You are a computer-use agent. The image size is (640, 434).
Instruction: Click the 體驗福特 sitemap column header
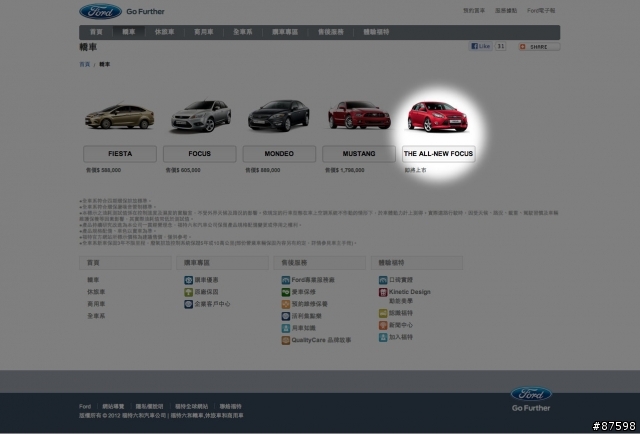(x=417, y=263)
